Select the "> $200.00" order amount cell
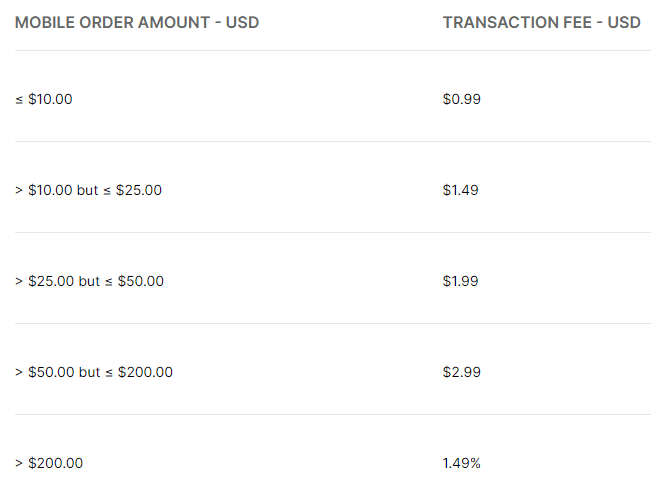This screenshot has height=487, width=651. (49, 463)
